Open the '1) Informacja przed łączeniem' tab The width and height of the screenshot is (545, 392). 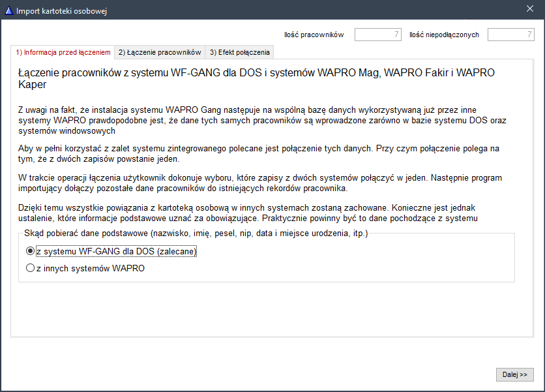click(63, 53)
